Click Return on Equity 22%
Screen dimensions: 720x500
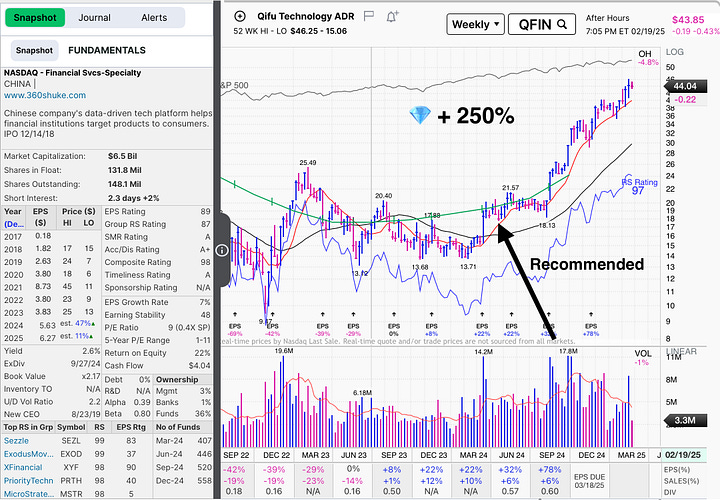(x=157, y=353)
